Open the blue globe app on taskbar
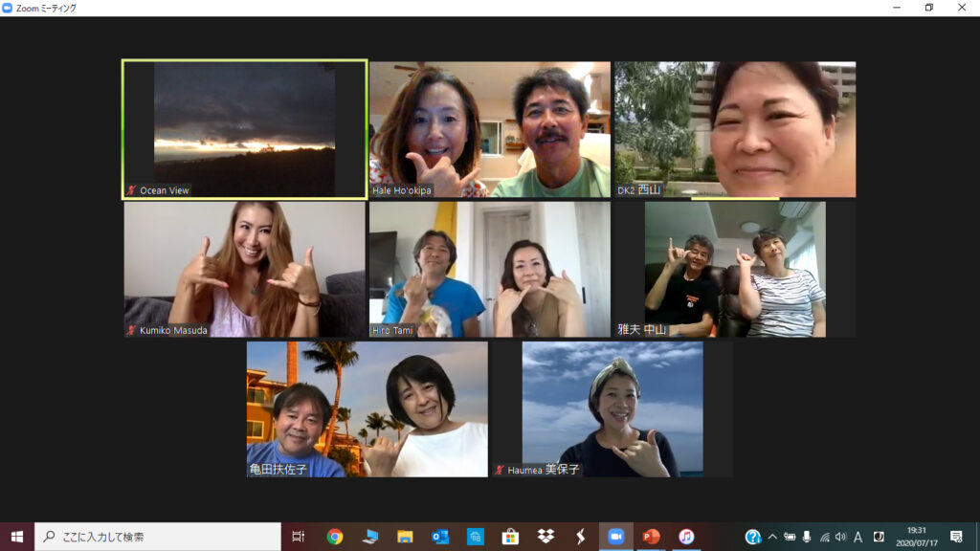Screen dimensions: 980x551 (475, 537)
